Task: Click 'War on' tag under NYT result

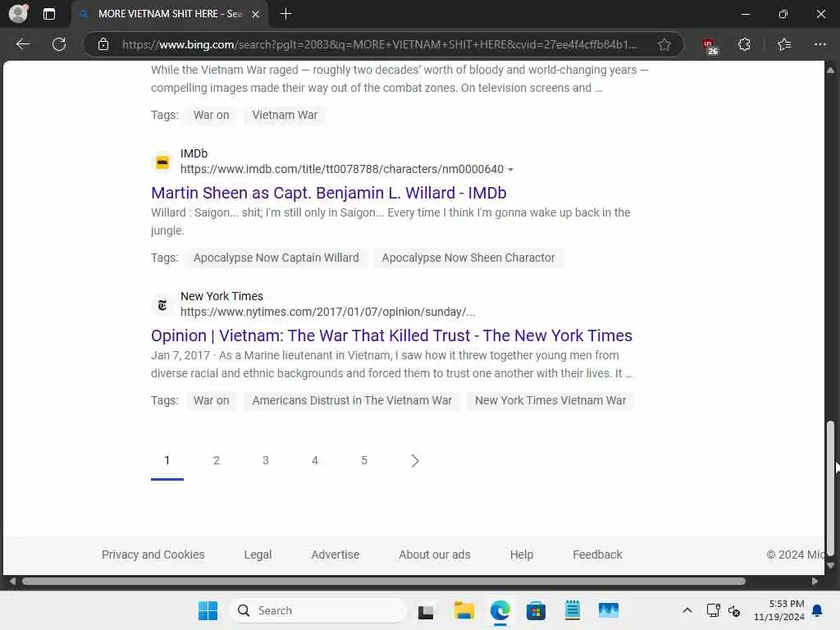Action: pos(211,400)
